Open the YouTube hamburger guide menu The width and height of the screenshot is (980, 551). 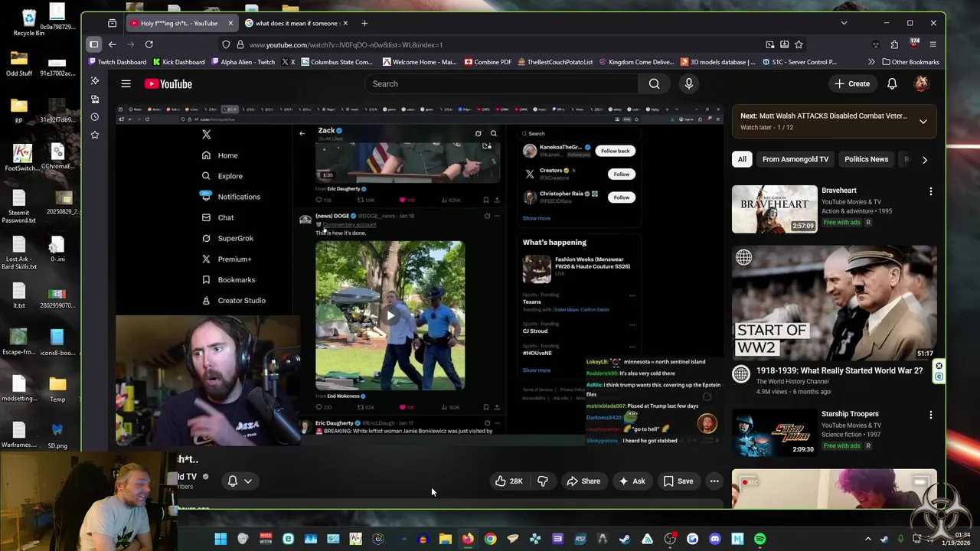(126, 83)
